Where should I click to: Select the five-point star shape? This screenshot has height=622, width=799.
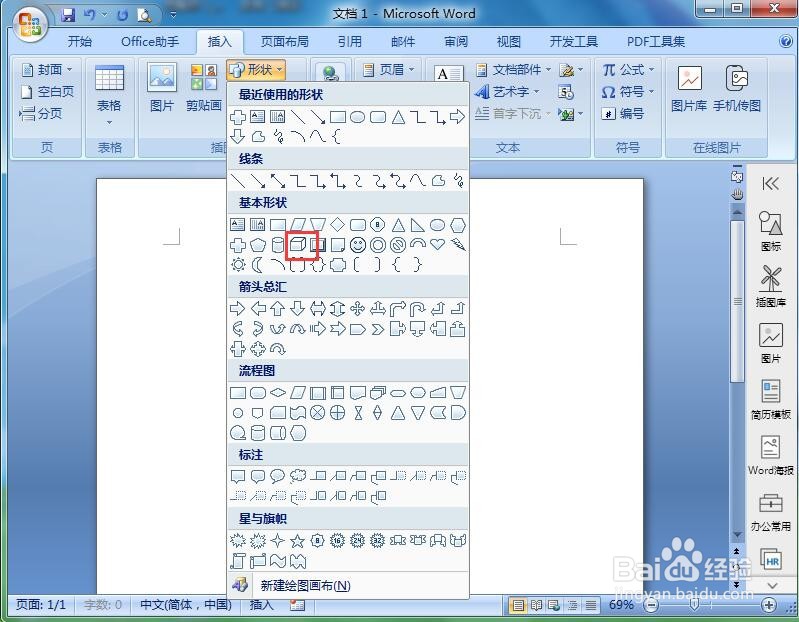(x=298, y=540)
